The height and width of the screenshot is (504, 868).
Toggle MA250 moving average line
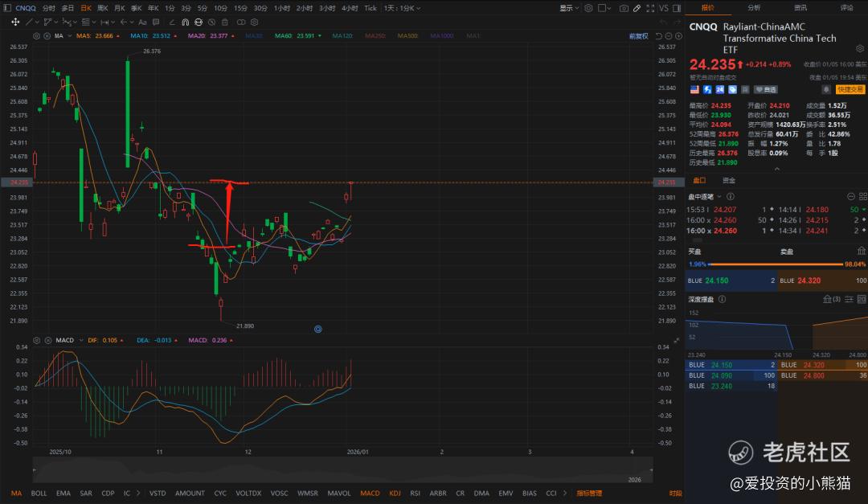(x=375, y=36)
